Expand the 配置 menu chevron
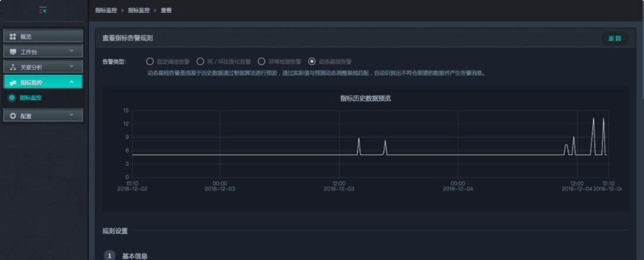This screenshot has height=260, width=644. [72, 115]
